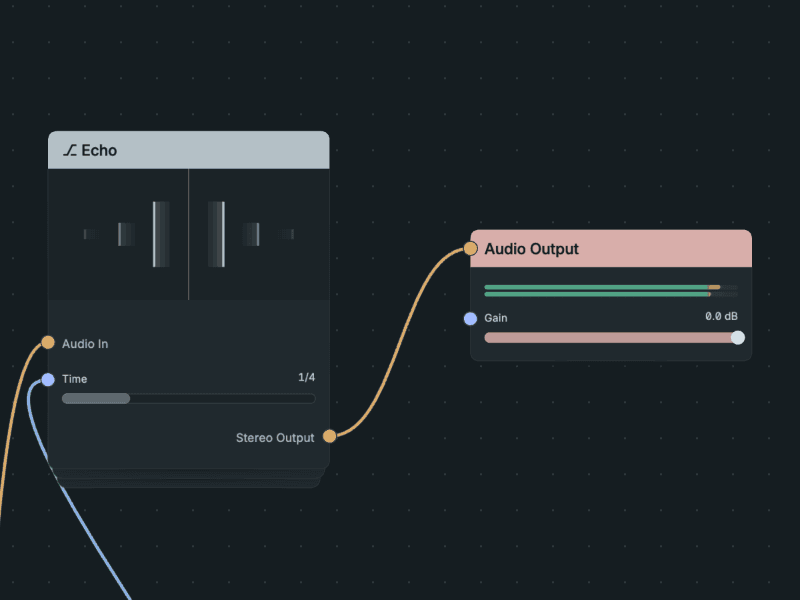
Task: Select the Echo node header
Action: pyautogui.click(x=189, y=150)
